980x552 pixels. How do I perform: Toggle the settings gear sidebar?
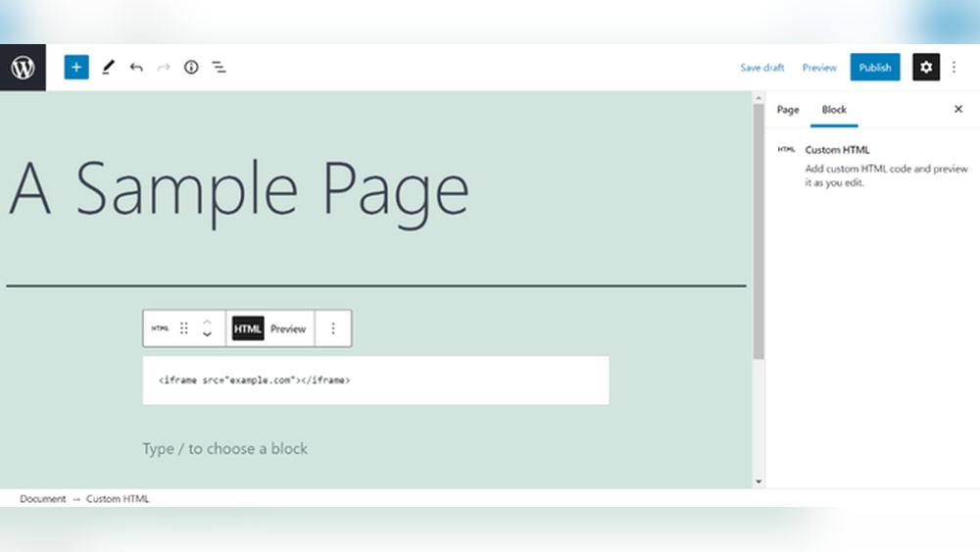[x=926, y=68]
